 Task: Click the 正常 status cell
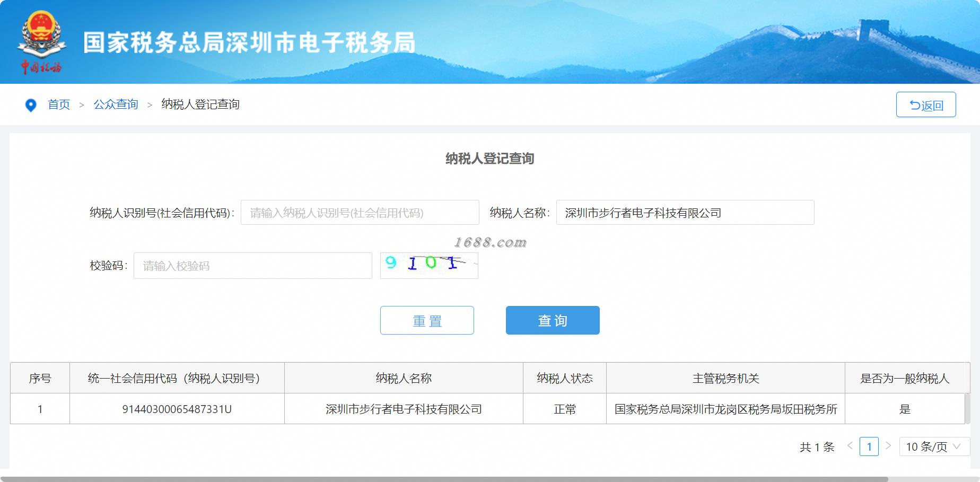point(565,409)
